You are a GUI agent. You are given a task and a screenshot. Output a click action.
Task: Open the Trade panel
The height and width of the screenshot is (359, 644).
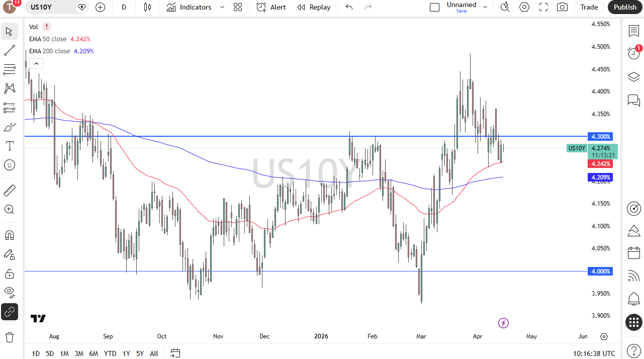coord(589,7)
